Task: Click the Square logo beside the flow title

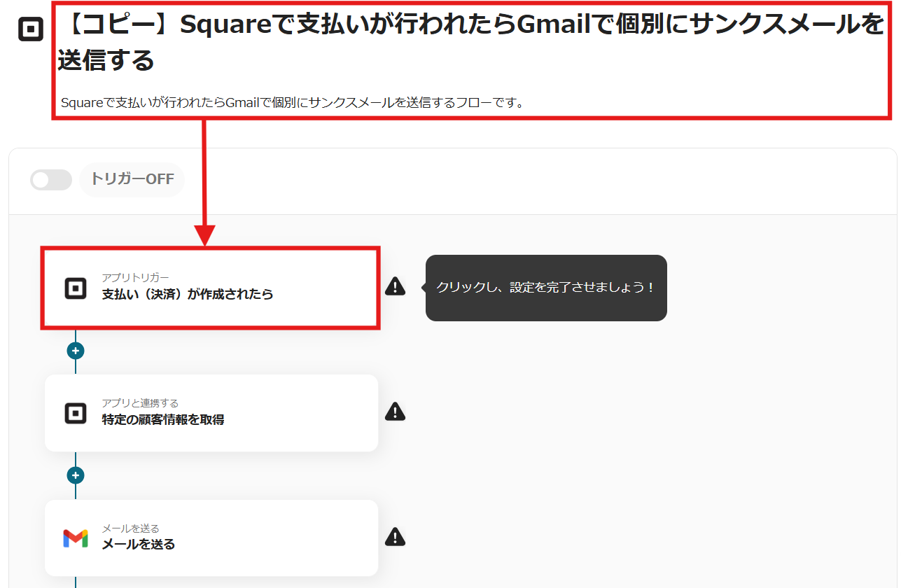Action: click(30, 30)
